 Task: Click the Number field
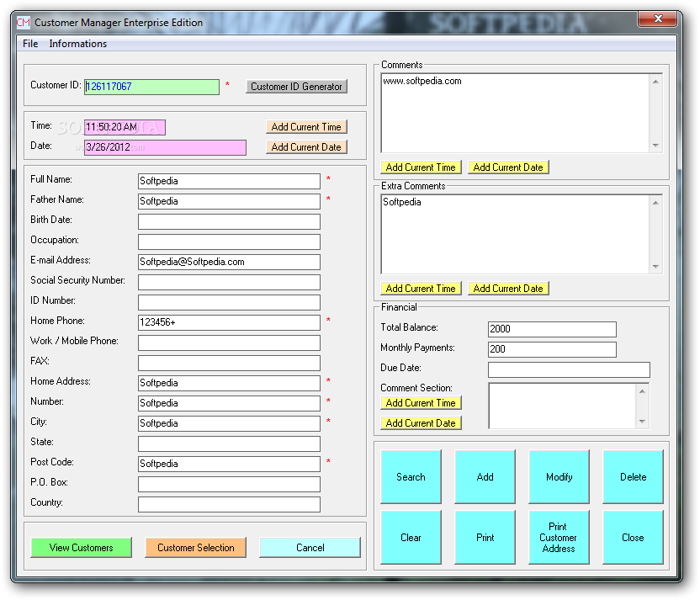pos(229,403)
